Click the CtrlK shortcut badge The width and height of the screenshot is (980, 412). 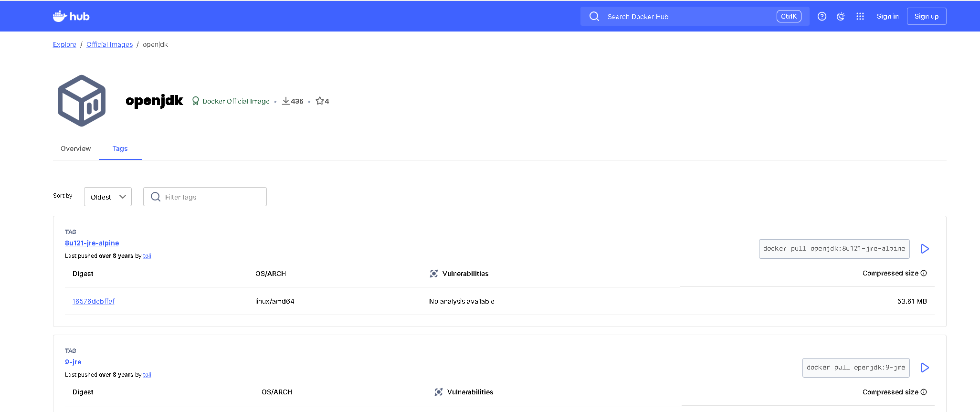[789, 16]
